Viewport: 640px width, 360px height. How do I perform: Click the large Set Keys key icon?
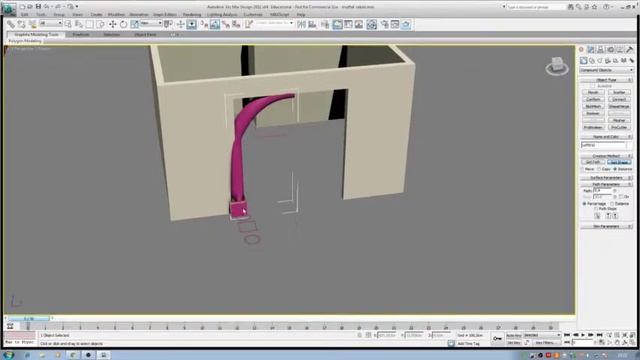click(x=497, y=338)
